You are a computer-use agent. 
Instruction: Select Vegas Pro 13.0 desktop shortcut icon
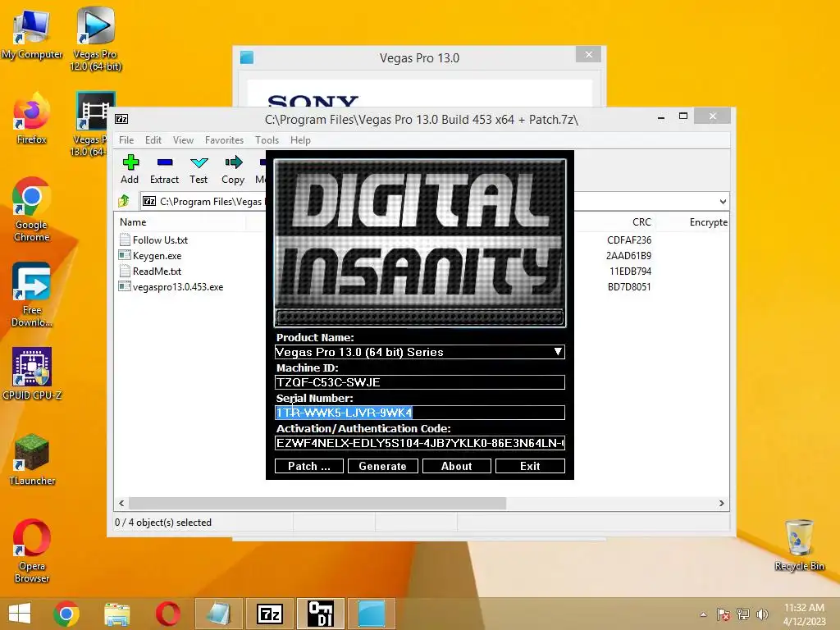91,125
